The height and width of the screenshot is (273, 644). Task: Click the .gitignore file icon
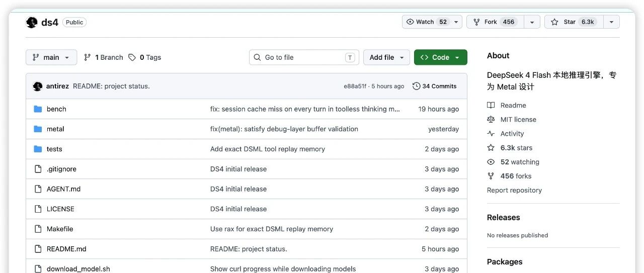[38, 169]
